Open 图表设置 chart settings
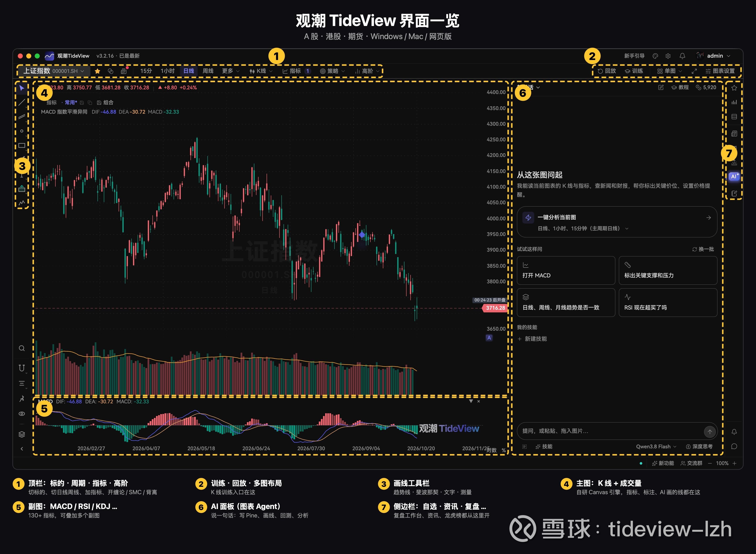The height and width of the screenshot is (554, 756). pos(720,71)
